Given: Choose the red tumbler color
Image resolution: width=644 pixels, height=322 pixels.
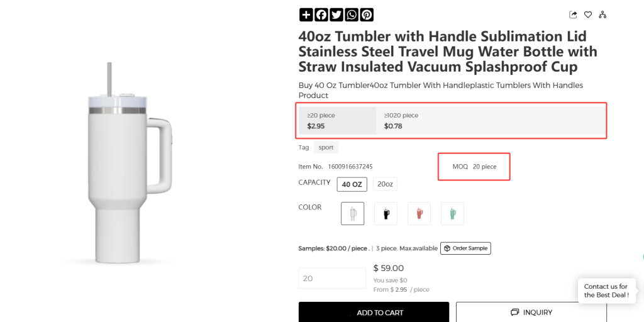Looking at the screenshot, I should click(419, 214).
